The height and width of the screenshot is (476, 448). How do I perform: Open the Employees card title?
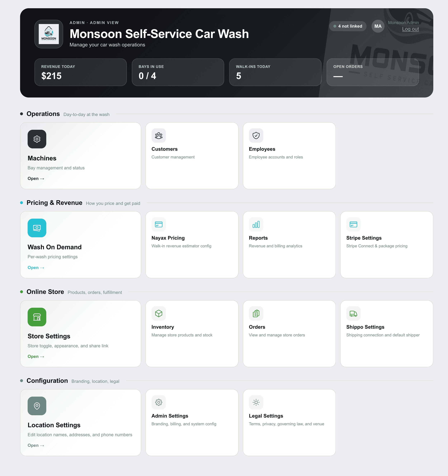[262, 149]
